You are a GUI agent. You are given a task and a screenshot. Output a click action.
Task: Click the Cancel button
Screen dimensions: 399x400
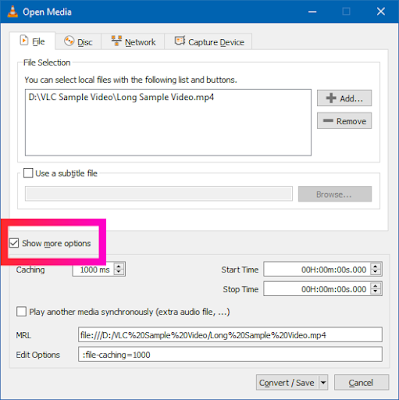pos(361,383)
